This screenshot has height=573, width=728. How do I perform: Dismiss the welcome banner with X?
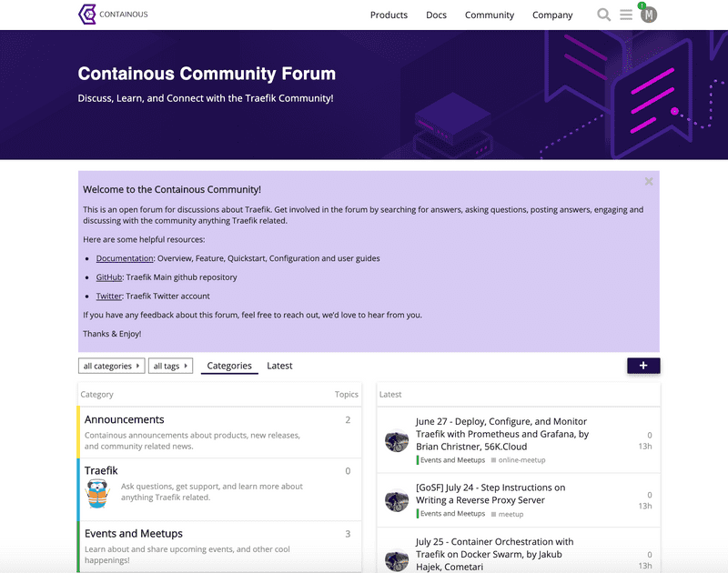tap(649, 182)
